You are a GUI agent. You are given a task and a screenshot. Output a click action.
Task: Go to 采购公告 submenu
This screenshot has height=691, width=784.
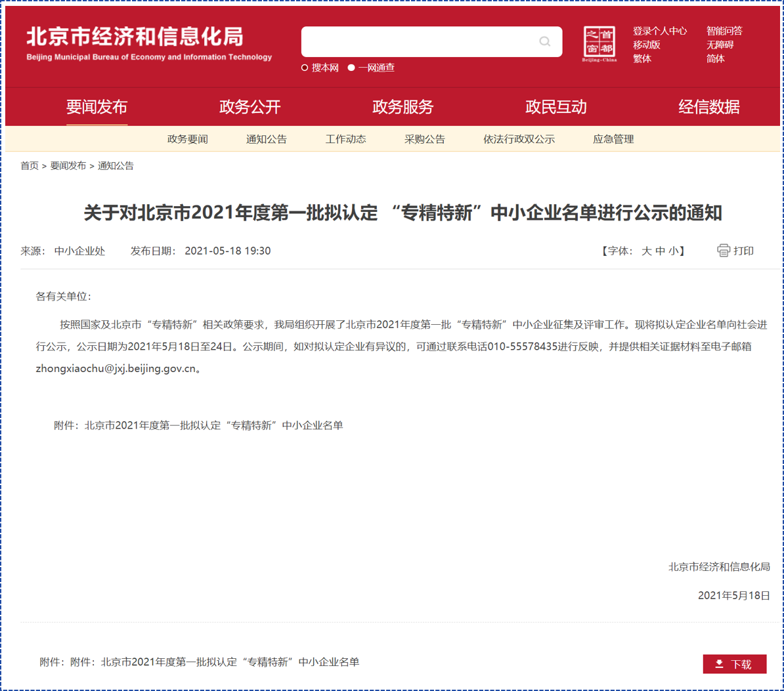pos(424,139)
